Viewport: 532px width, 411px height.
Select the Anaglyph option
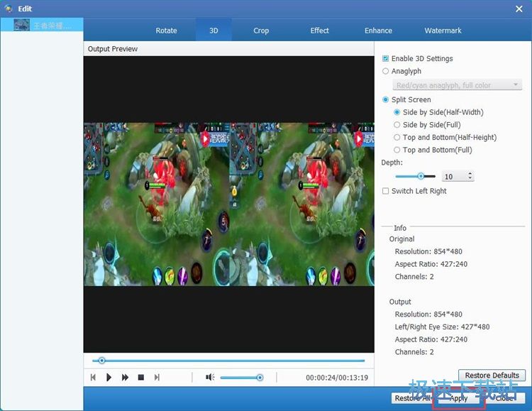[385, 71]
